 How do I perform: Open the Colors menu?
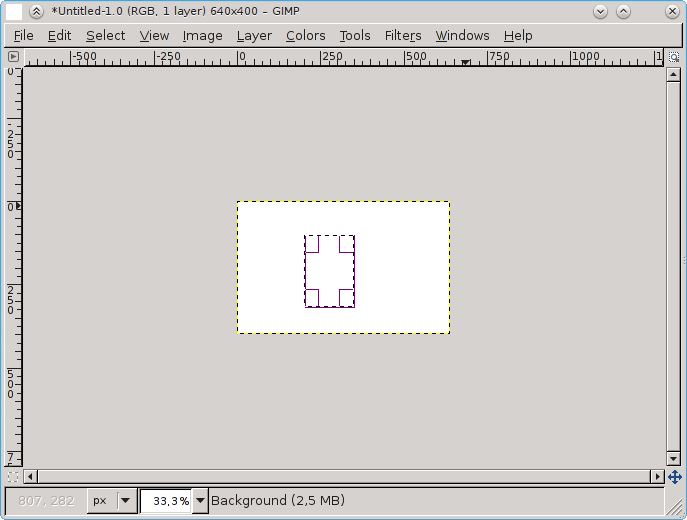[305, 35]
